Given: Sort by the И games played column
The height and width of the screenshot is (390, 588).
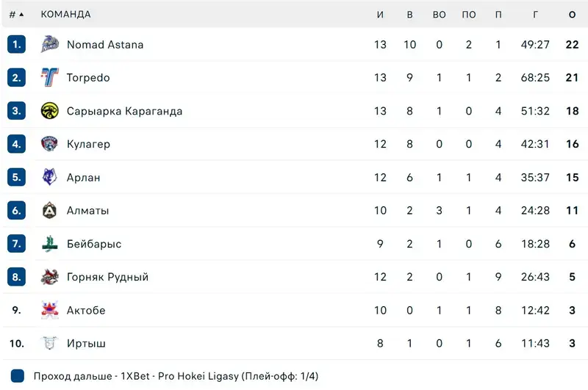Looking at the screenshot, I should (380, 15).
